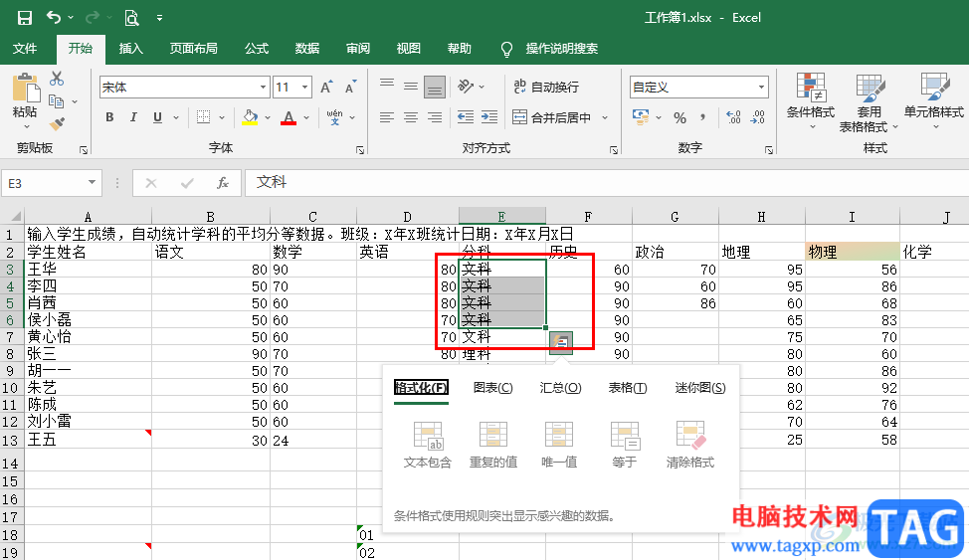Open the fill color dropdown arrow

268,117
